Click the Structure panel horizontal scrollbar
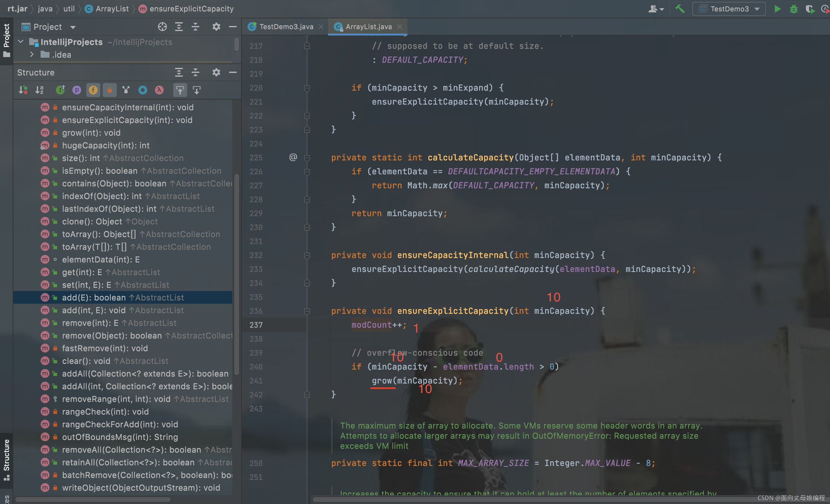Image resolution: width=830 pixels, height=504 pixels. tap(93, 499)
